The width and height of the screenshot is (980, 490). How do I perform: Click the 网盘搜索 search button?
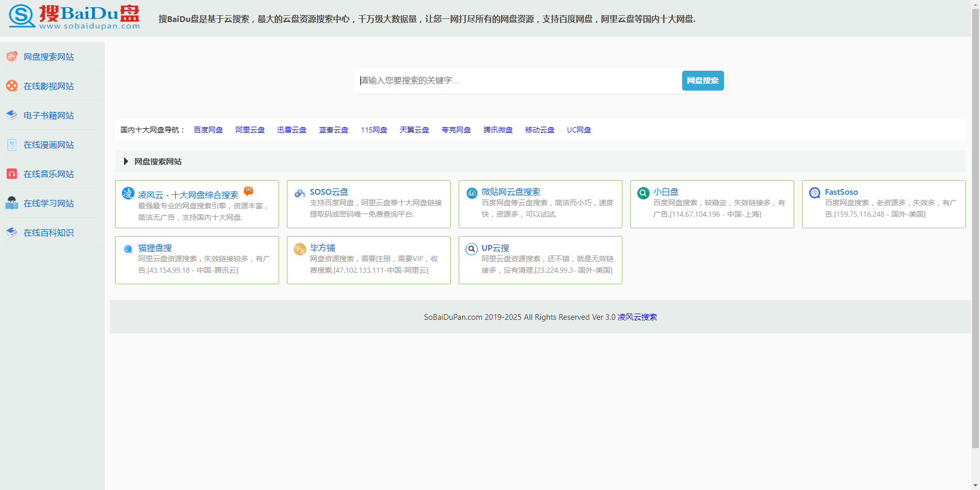703,81
